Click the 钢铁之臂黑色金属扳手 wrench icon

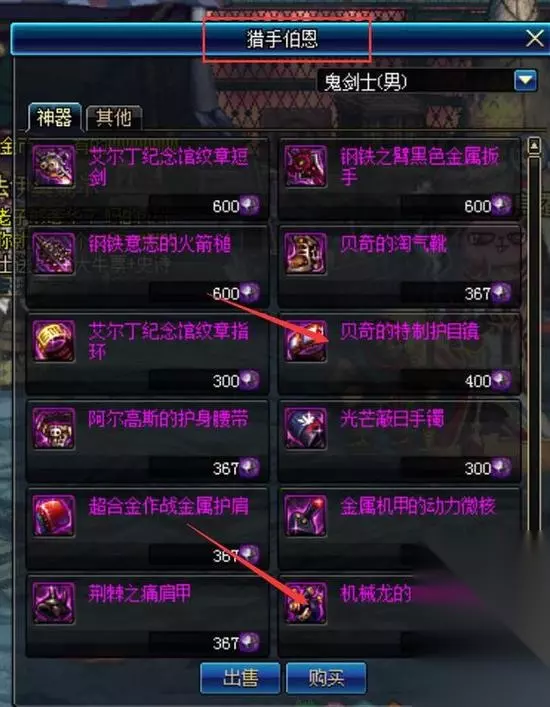pos(305,166)
